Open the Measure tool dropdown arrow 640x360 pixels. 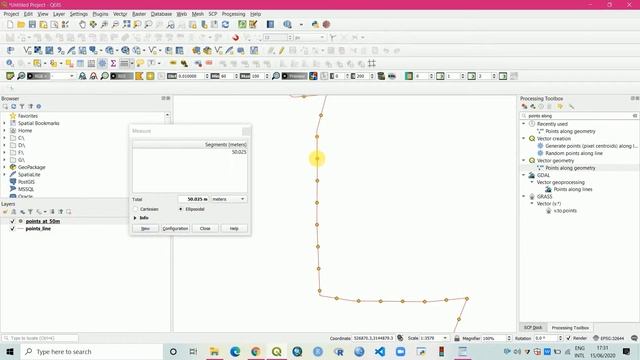coord(132,63)
